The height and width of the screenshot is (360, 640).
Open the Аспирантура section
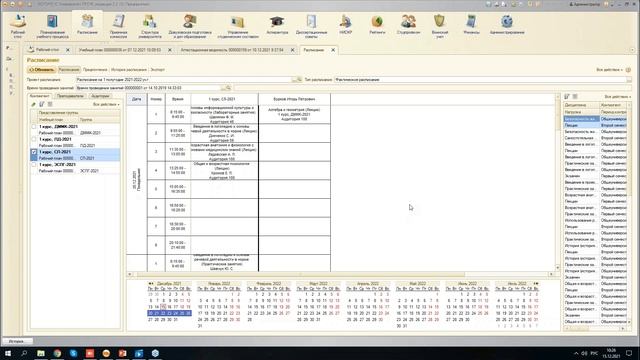(x=277, y=24)
